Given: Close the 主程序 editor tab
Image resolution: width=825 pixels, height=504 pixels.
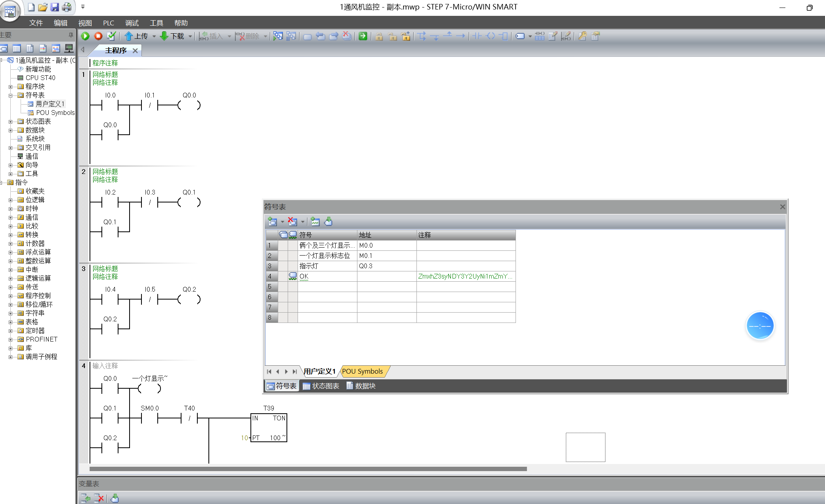Looking at the screenshot, I should pos(135,50).
